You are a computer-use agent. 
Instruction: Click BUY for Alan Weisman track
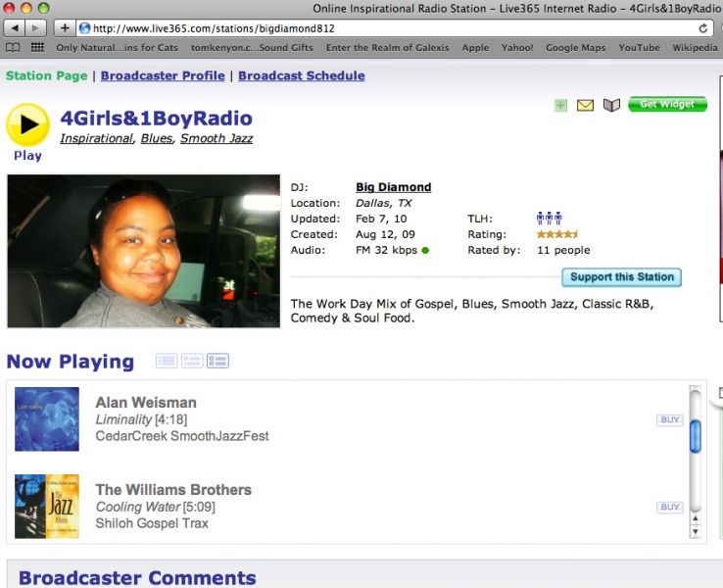point(670,419)
